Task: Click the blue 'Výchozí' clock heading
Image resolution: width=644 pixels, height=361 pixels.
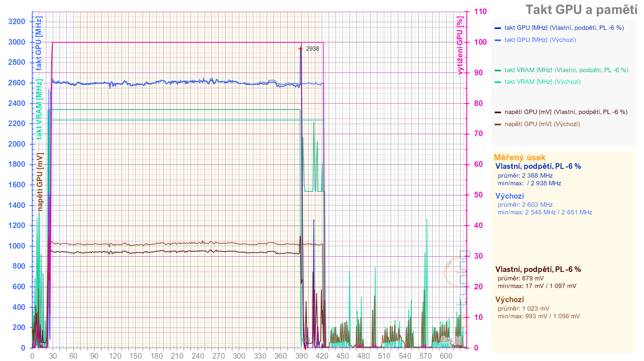Action: click(x=509, y=196)
